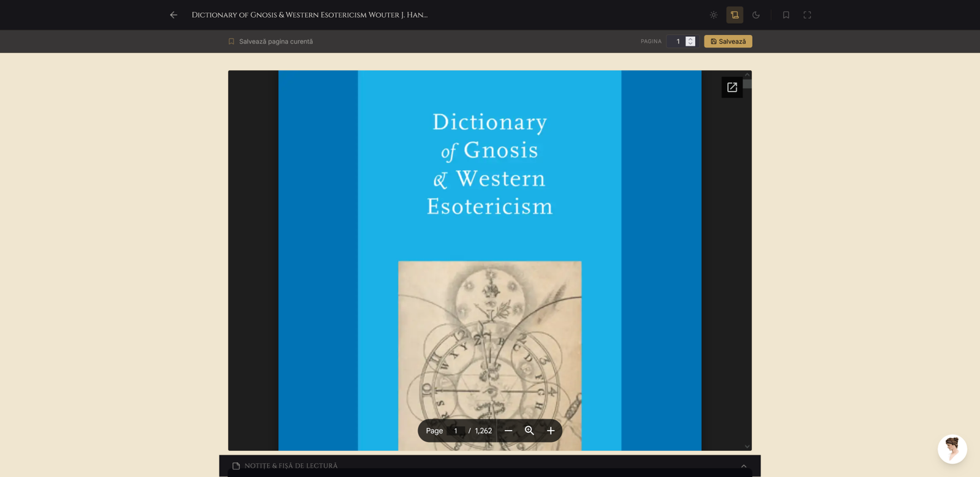Click the total page count '1,262'
The width and height of the screenshot is (980, 477).
pyautogui.click(x=483, y=431)
